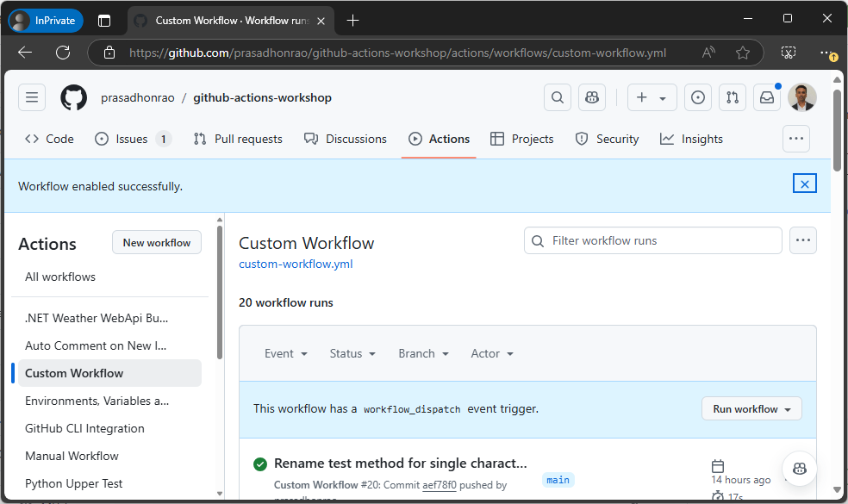This screenshot has height=504, width=848.
Task: Open the browser screenshot tool icon
Action: tap(789, 53)
